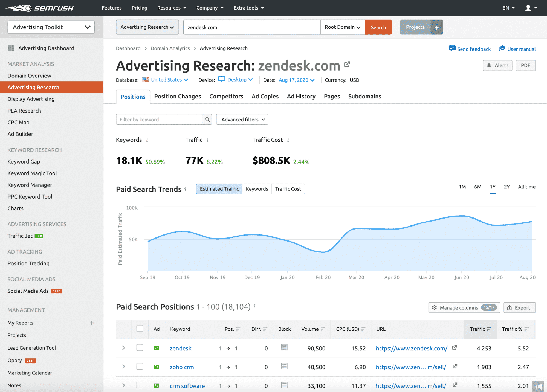This screenshot has height=392, width=547.
Task: Switch to the Ad Copies tab
Action: [265, 96]
